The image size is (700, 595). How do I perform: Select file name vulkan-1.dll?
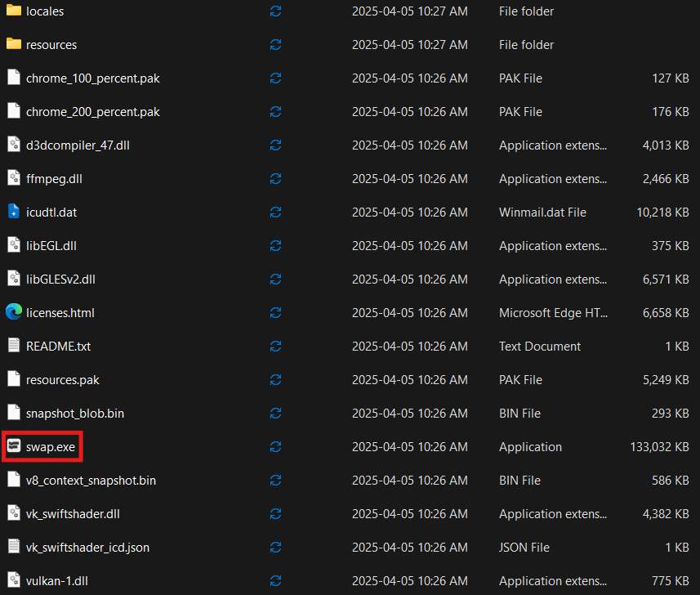tap(56, 581)
